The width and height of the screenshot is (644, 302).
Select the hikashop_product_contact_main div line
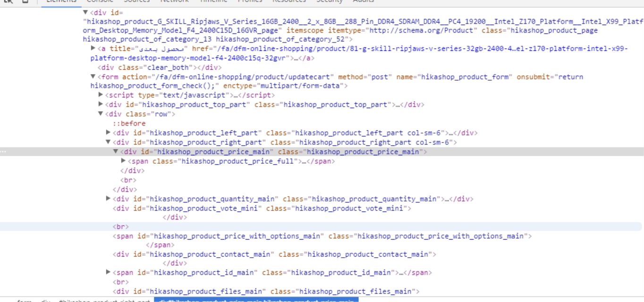[274, 254]
